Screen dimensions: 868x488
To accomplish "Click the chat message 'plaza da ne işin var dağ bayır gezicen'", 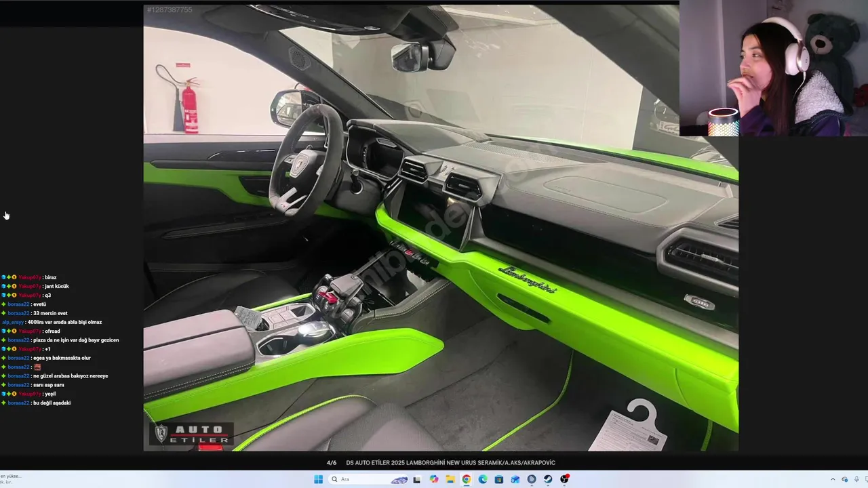I will pos(76,340).
